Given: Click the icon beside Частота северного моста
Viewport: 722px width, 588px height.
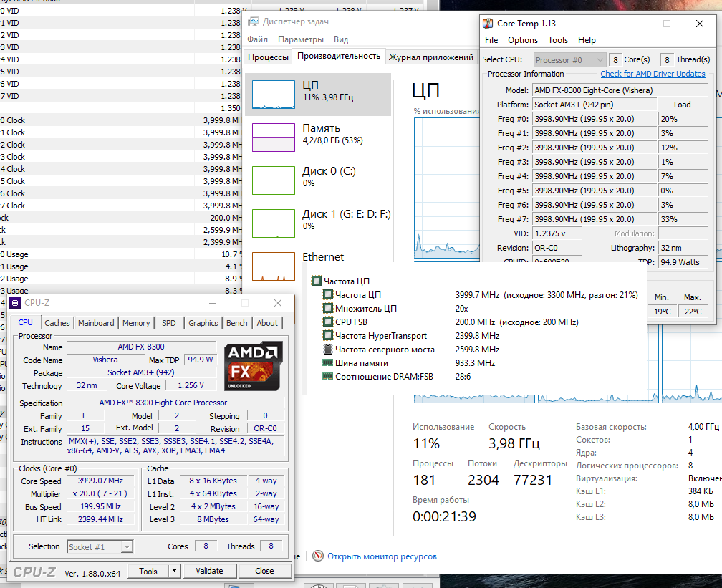Looking at the screenshot, I should (x=328, y=349).
